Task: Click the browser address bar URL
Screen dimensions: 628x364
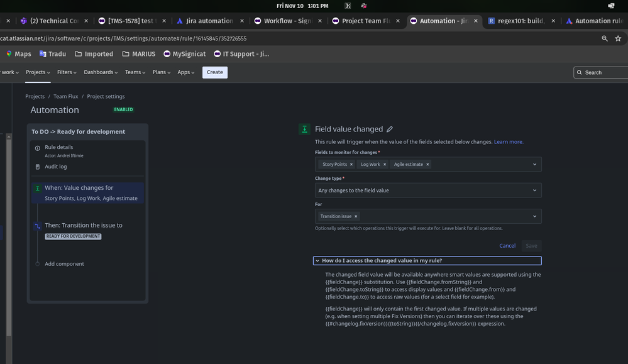Action: point(123,38)
